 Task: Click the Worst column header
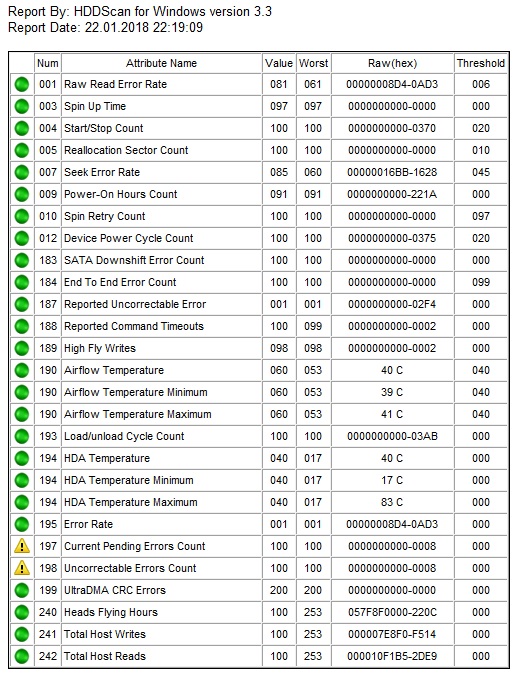coord(313,63)
